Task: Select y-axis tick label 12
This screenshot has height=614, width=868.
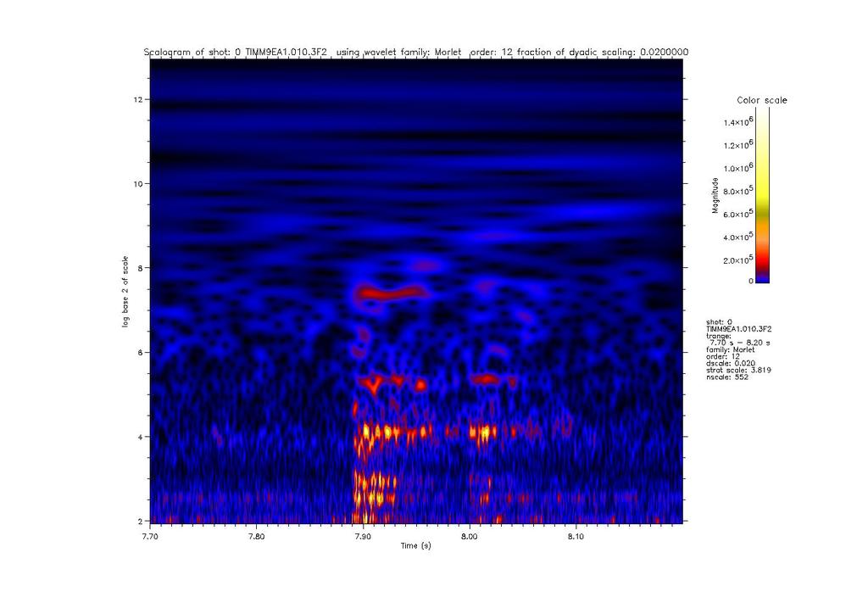Action: point(138,100)
